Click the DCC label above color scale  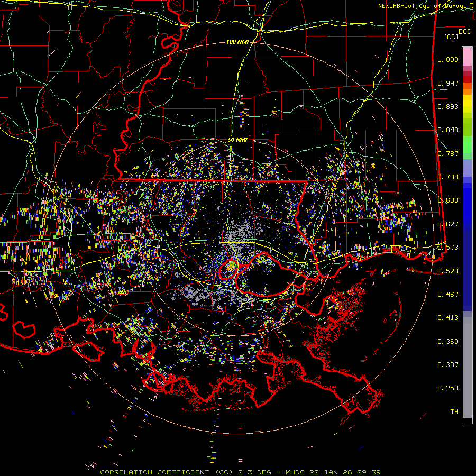coord(464,32)
